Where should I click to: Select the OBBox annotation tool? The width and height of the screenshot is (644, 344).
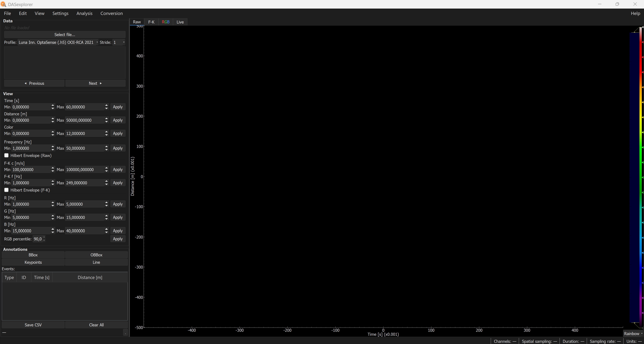[96, 255]
